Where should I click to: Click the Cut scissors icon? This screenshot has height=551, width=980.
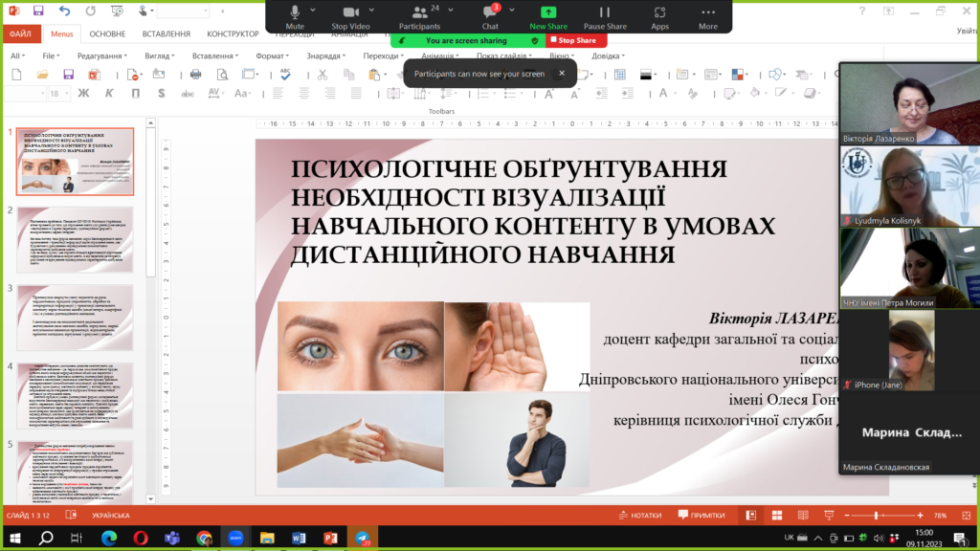point(323,75)
